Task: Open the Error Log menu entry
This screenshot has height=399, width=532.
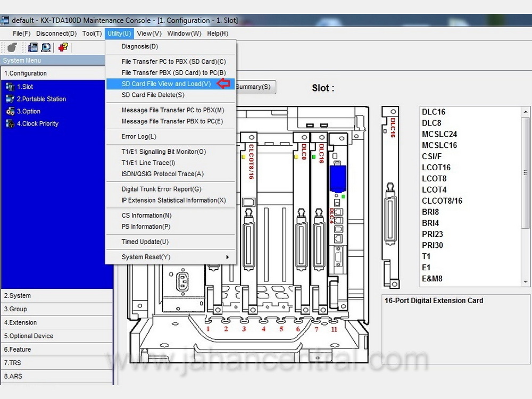Action: (139, 137)
